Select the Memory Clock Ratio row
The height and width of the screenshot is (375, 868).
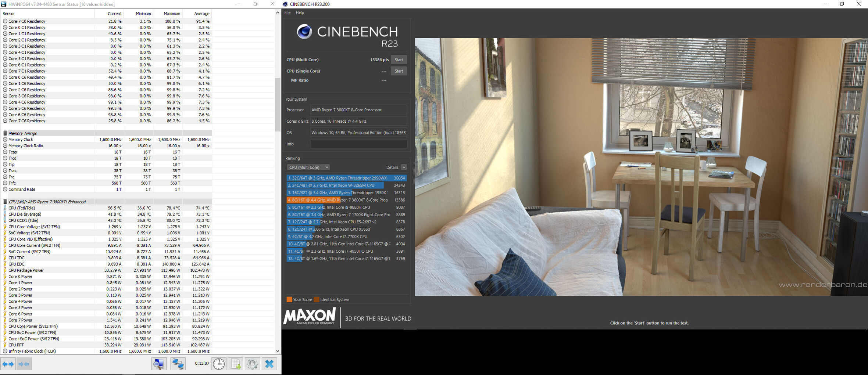click(x=107, y=146)
